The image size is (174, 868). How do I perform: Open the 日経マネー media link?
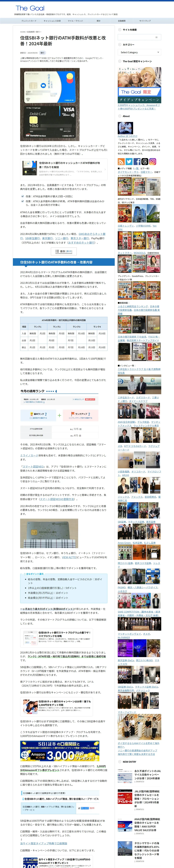(x=146, y=172)
